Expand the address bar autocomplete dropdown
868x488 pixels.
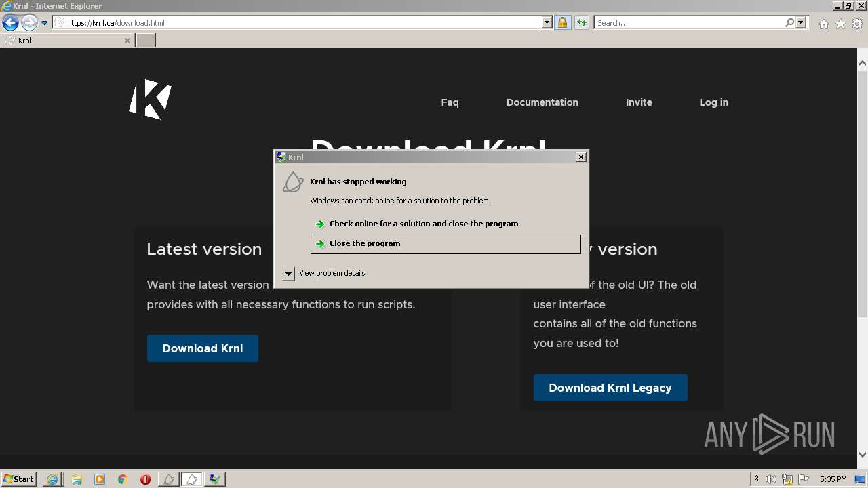[x=547, y=22]
